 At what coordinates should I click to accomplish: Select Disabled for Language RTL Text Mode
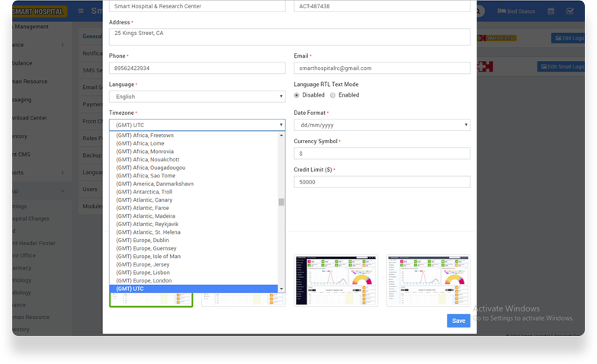[297, 95]
